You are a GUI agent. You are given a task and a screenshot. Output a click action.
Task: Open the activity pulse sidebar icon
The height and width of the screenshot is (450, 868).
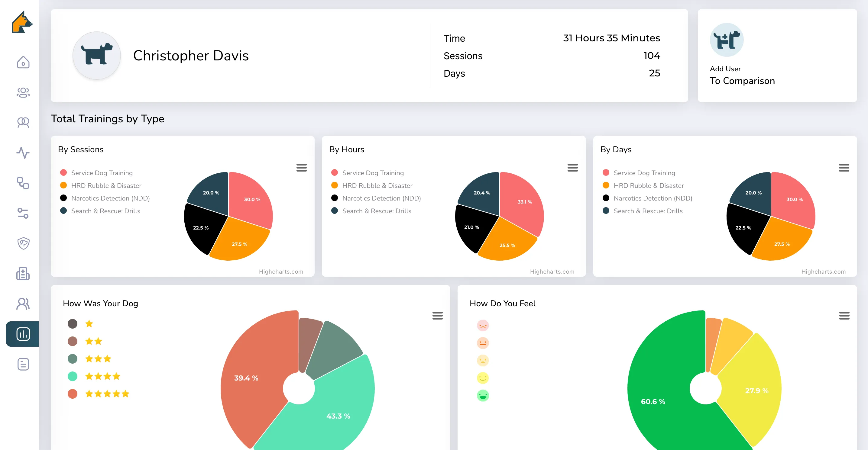pyautogui.click(x=23, y=153)
